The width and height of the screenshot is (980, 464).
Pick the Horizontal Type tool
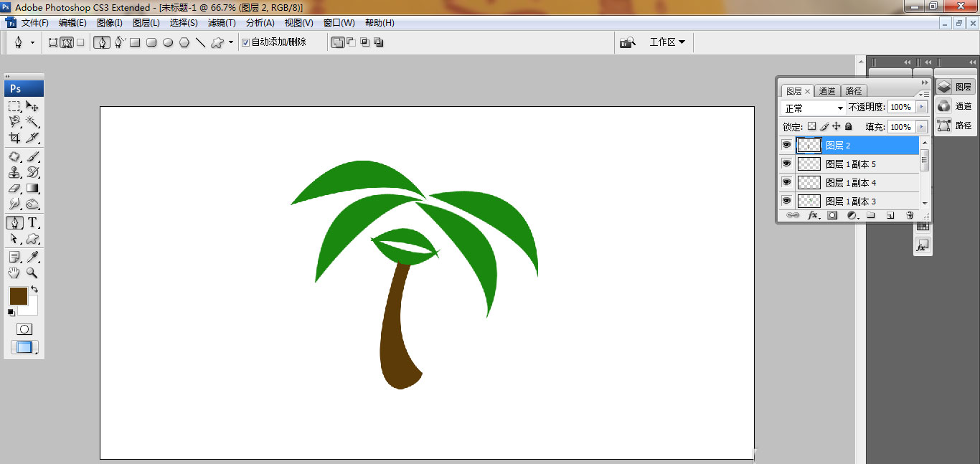[x=32, y=222]
